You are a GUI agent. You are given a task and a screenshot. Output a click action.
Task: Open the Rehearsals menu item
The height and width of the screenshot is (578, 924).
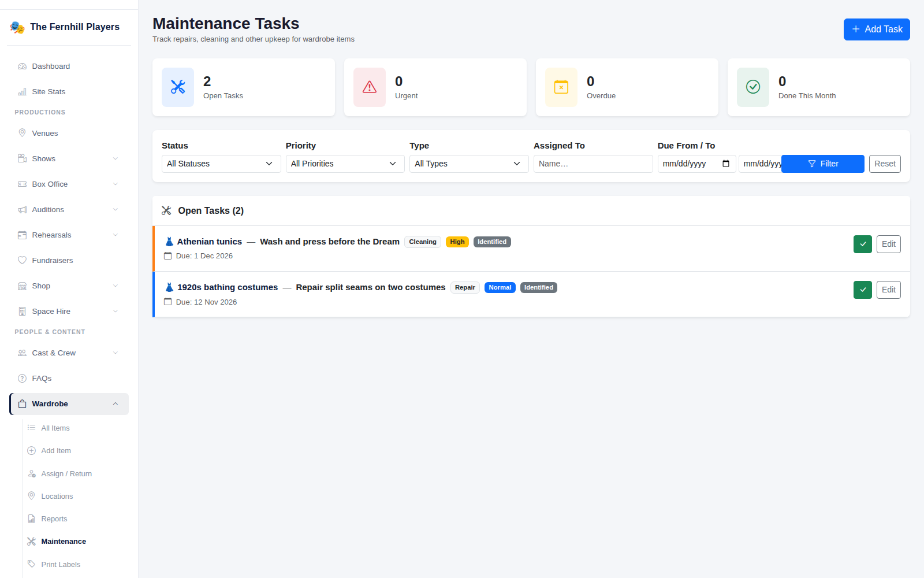(x=69, y=235)
